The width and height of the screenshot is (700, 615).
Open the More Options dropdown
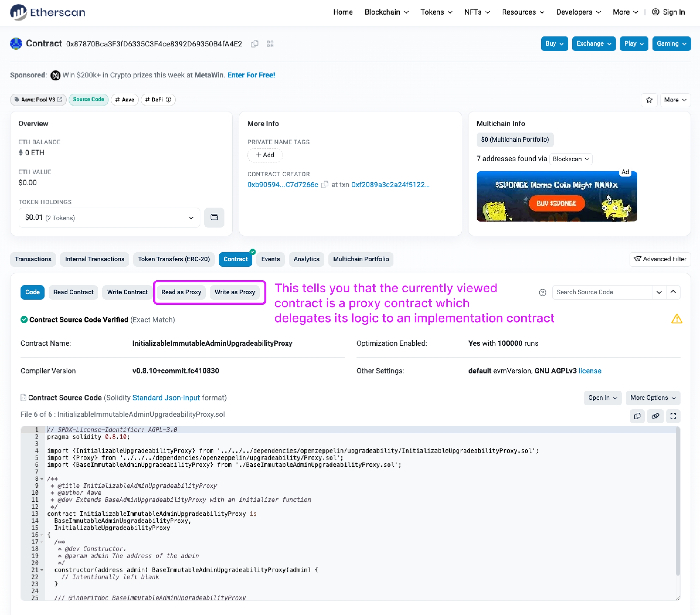652,398
